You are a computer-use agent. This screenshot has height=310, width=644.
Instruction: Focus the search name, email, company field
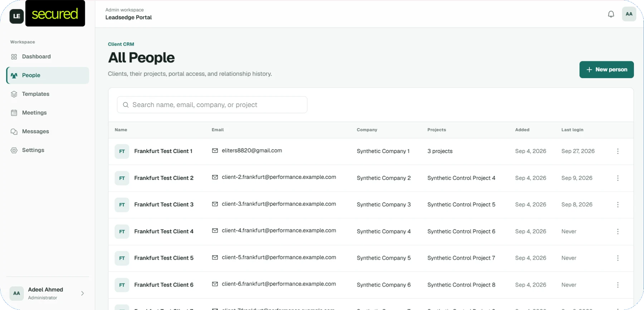212,105
